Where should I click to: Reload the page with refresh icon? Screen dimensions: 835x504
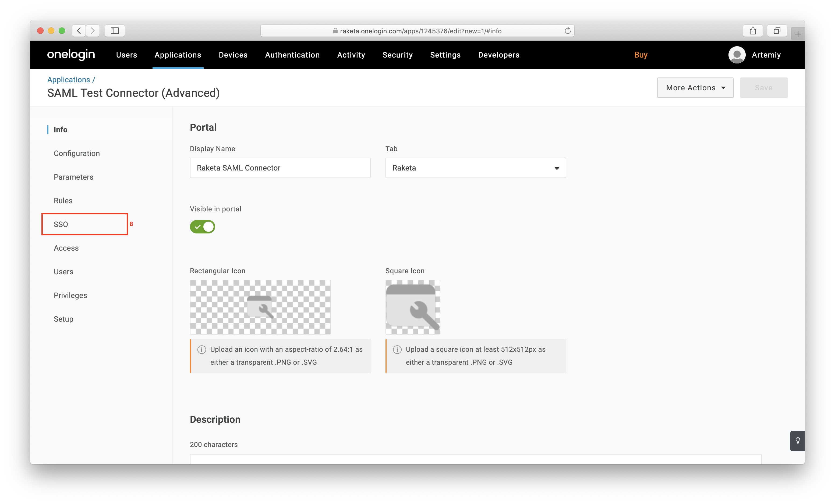coord(568,31)
